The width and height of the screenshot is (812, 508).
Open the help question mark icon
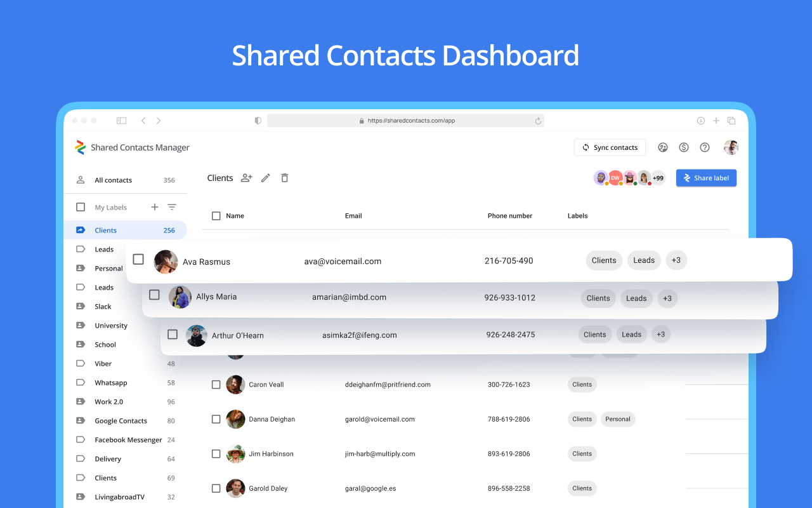[704, 147]
